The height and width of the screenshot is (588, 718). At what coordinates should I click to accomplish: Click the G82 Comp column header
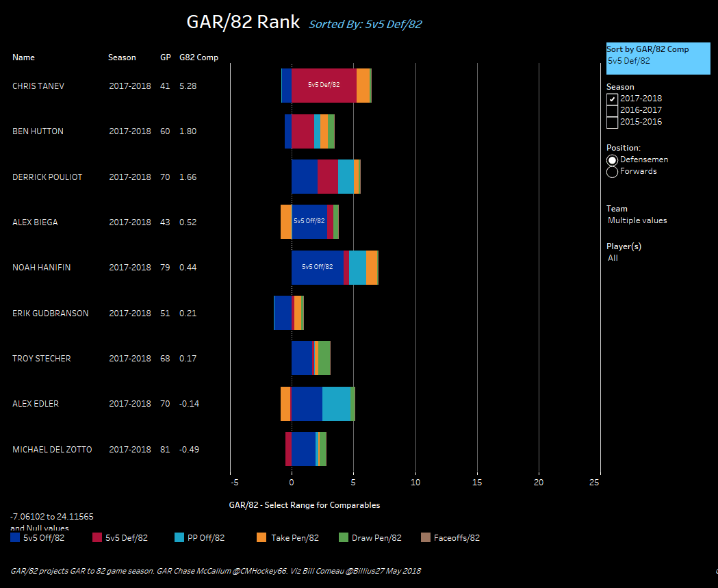198,57
